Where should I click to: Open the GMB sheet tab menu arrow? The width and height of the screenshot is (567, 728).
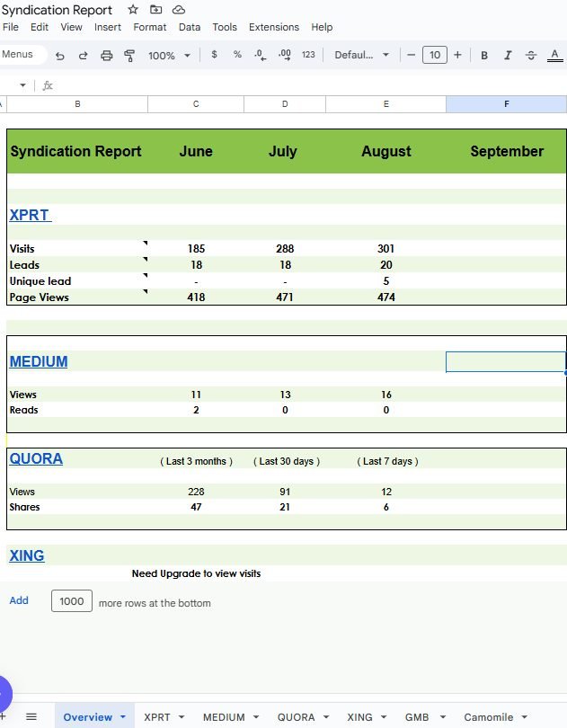pos(443,717)
